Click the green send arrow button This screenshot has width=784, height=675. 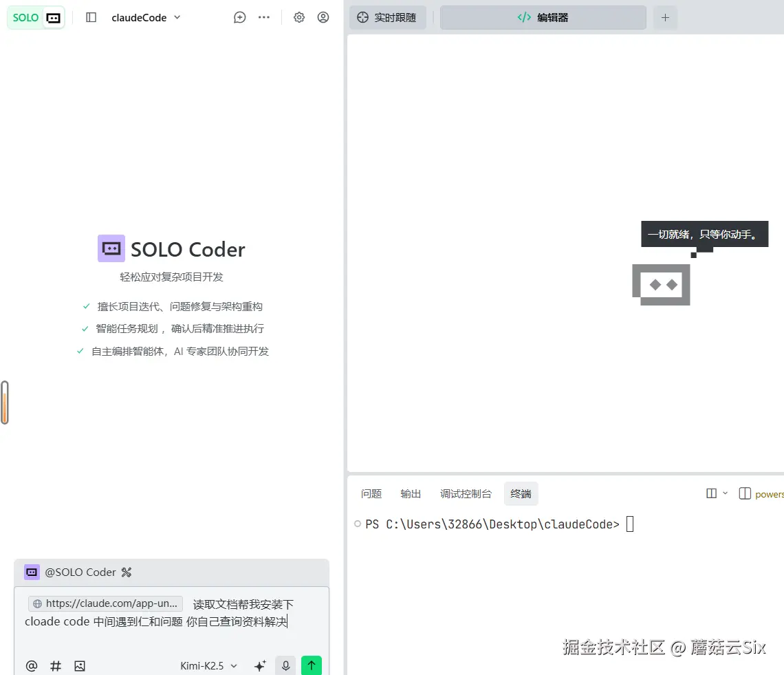coord(311,665)
